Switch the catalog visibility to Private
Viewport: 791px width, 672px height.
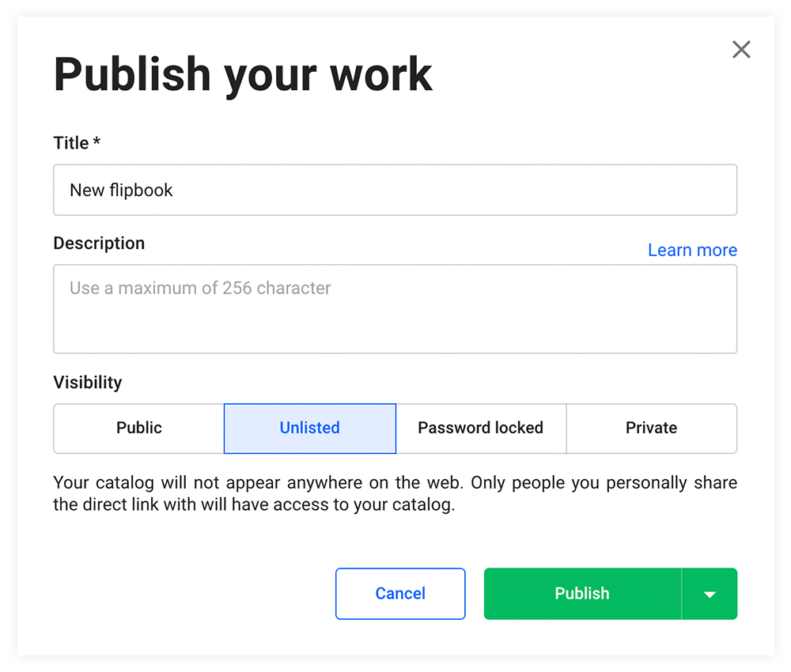pyautogui.click(x=651, y=428)
